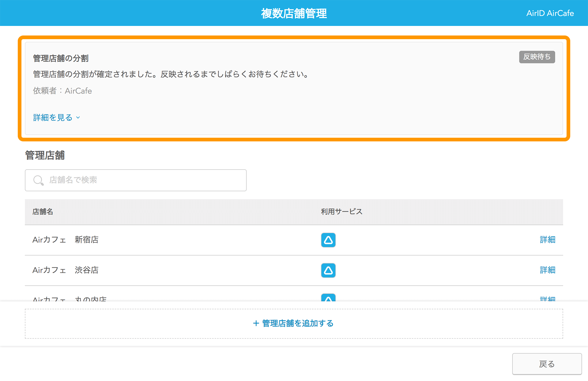This screenshot has height=381, width=588.
Task: Click the Airレジ icon for 渋谷店
Action: coord(328,270)
